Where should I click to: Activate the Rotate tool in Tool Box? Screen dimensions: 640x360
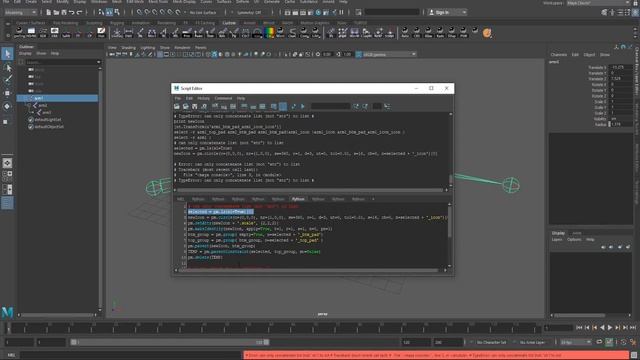(x=7, y=107)
